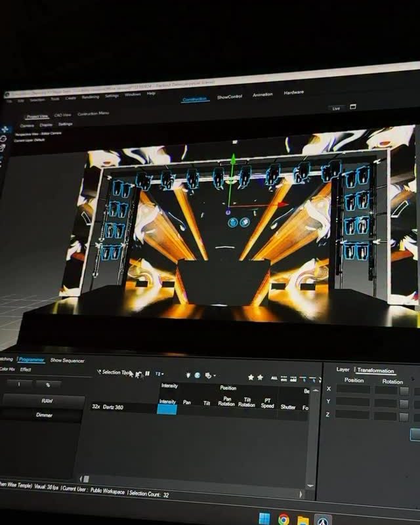Screen dimensions: 420x525
Task: Click the first star icon
Action: pos(251,377)
